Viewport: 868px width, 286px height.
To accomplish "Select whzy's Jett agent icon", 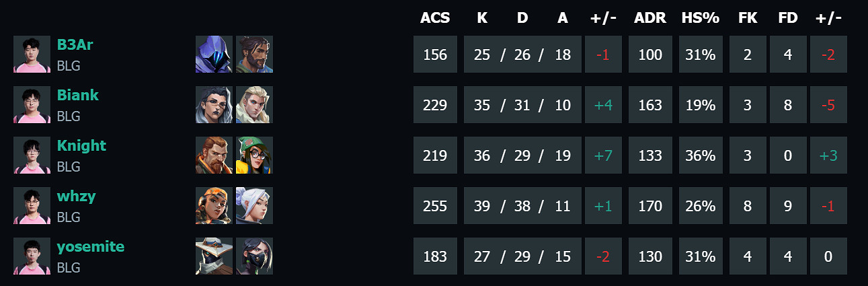I will pyautogui.click(x=254, y=206).
